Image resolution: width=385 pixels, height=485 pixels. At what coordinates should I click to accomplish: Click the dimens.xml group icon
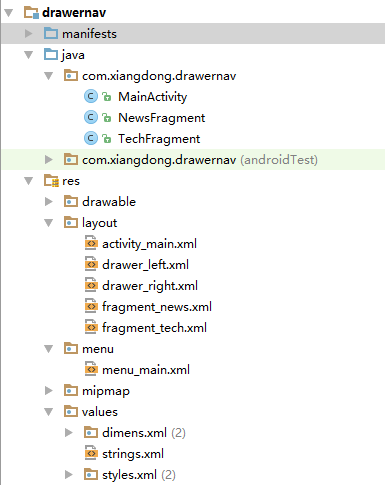click(x=91, y=433)
